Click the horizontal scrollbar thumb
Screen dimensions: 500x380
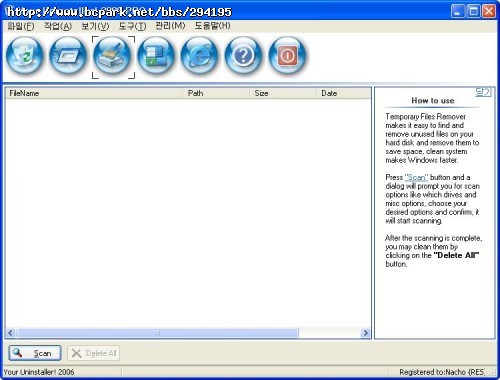(158, 333)
